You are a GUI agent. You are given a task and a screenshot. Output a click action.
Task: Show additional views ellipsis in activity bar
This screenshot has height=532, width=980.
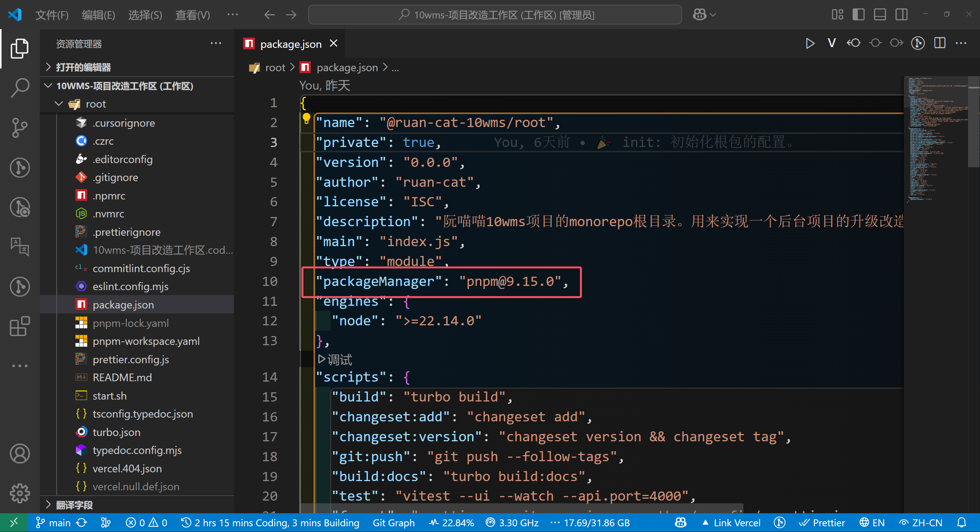coord(20,366)
